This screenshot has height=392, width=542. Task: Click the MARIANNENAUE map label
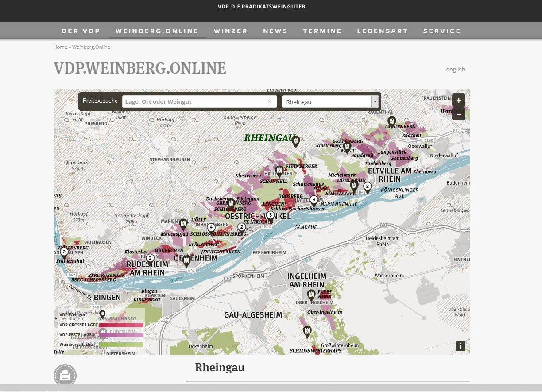(x=338, y=205)
